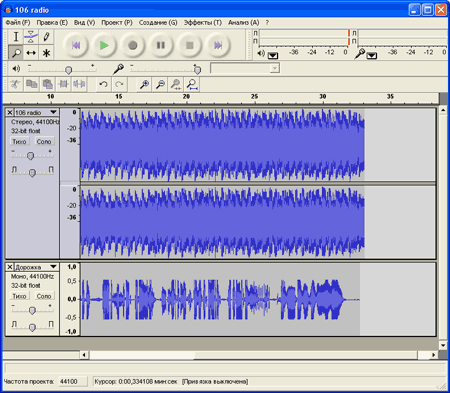Click the Курсор position status text
This screenshot has height=393, width=450.
(136, 381)
